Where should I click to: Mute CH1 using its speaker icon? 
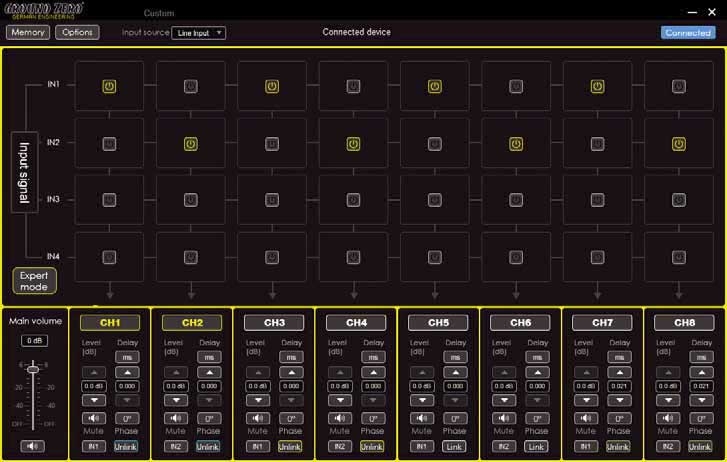pos(93,418)
